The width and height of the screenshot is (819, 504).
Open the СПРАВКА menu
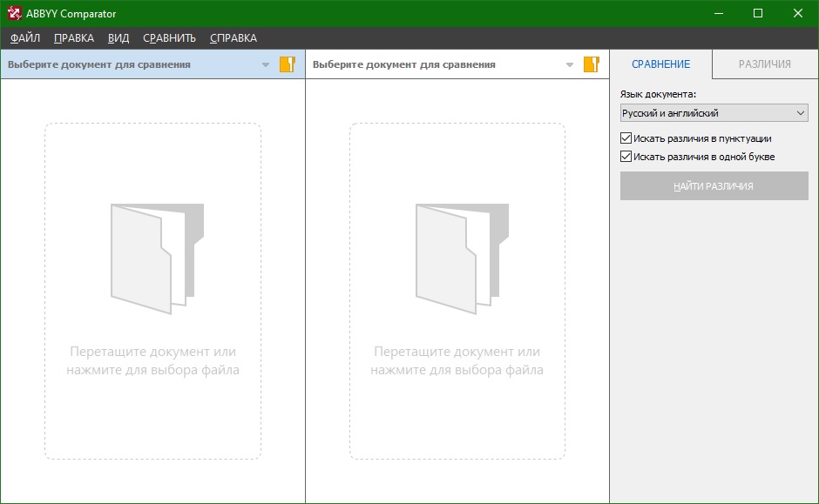pyautogui.click(x=234, y=38)
